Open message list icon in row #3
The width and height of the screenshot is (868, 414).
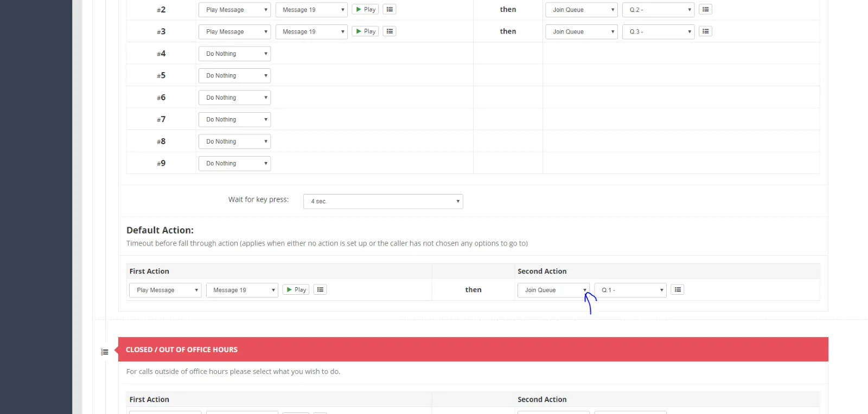(390, 31)
